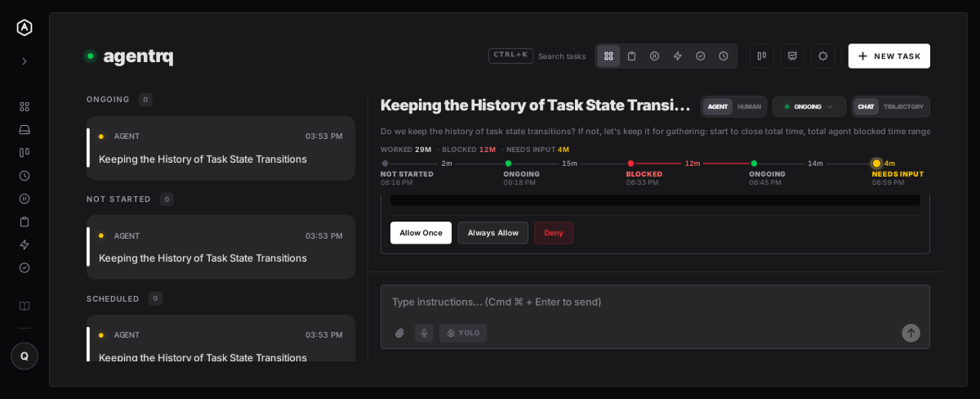Click the WORKED 29M summary text

coord(406,150)
